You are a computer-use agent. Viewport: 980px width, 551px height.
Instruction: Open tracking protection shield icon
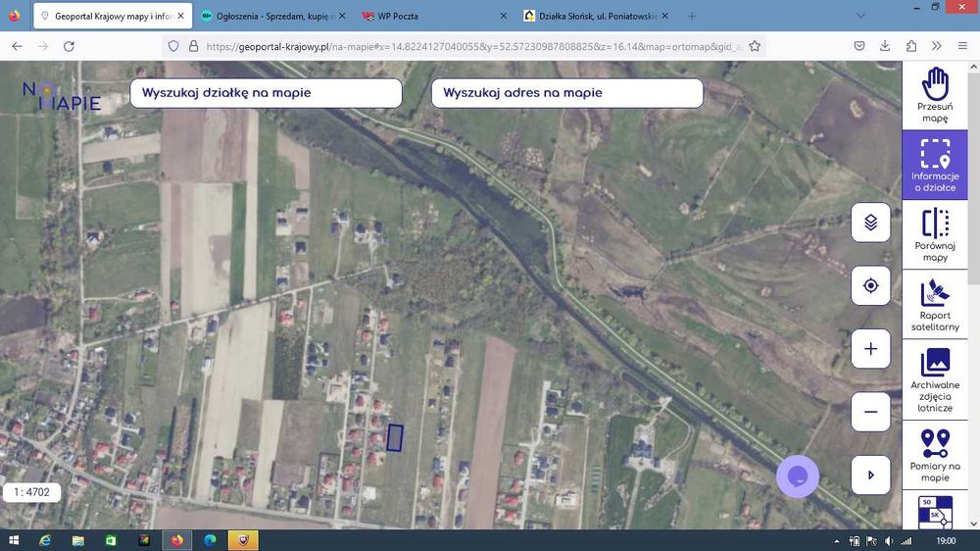pyautogui.click(x=173, y=46)
